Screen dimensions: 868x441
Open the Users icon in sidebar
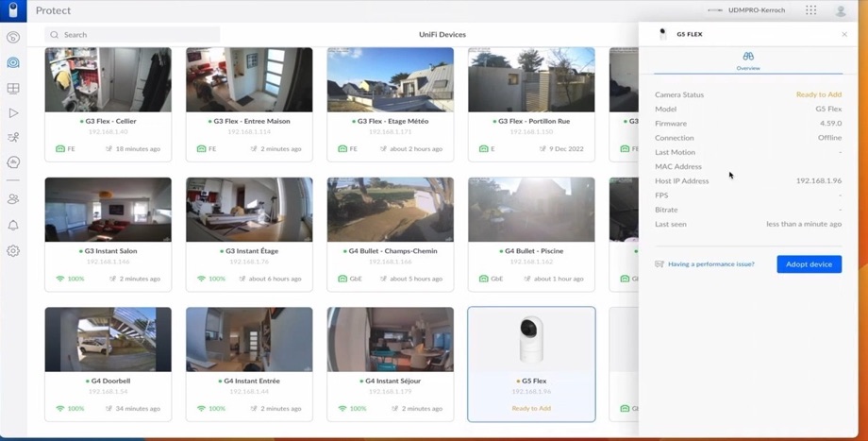(x=13, y=199)
